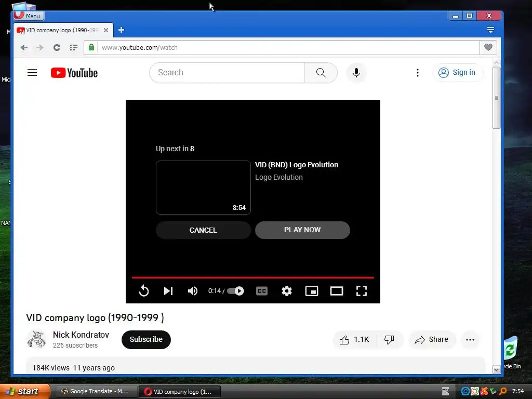Like the video with 1.1K likes

(354, 340)
